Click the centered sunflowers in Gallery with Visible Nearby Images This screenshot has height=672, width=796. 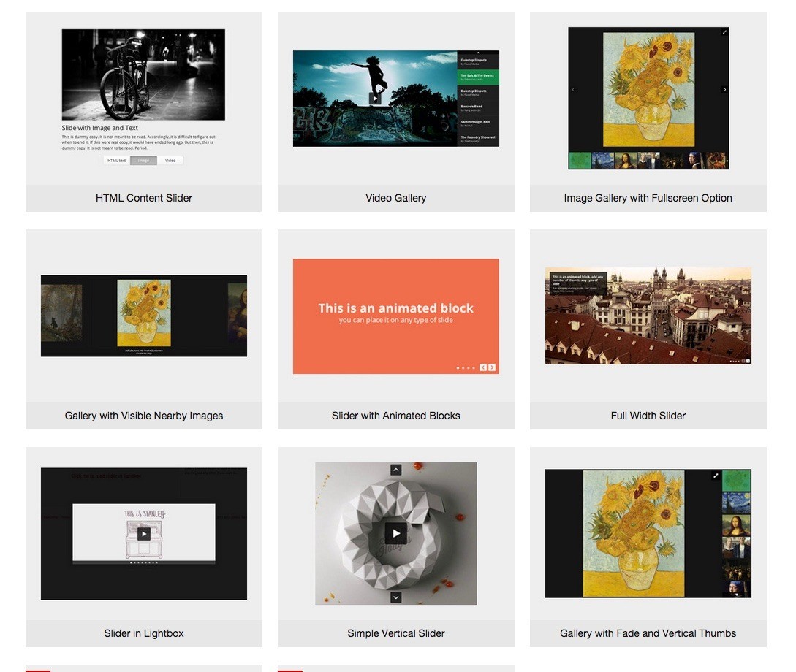tap(144, 313)
